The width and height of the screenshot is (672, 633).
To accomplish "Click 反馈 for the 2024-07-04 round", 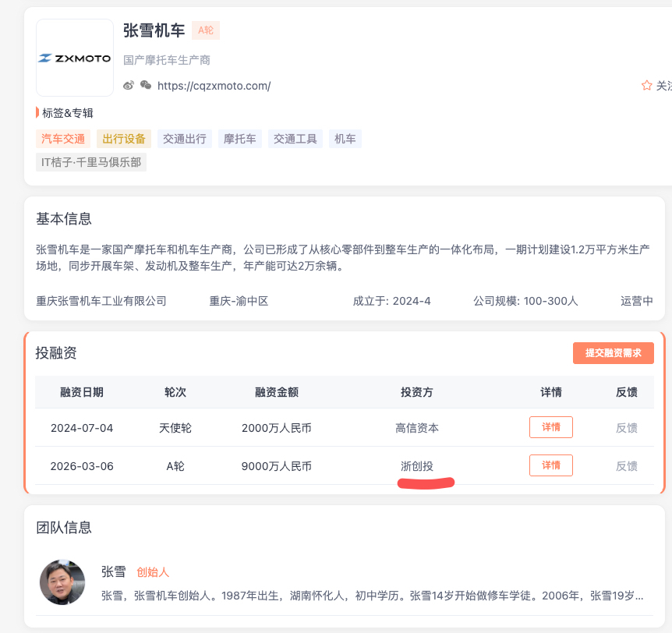I will pos(627,428).
